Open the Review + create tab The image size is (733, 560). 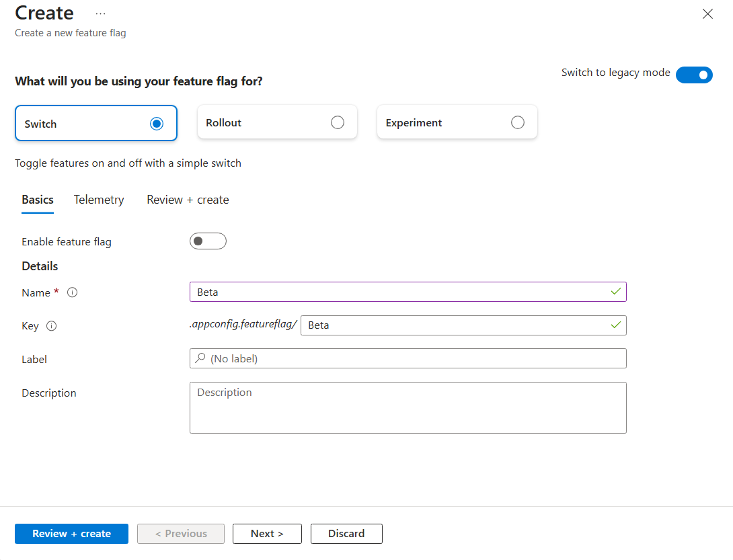click(187, 200)
